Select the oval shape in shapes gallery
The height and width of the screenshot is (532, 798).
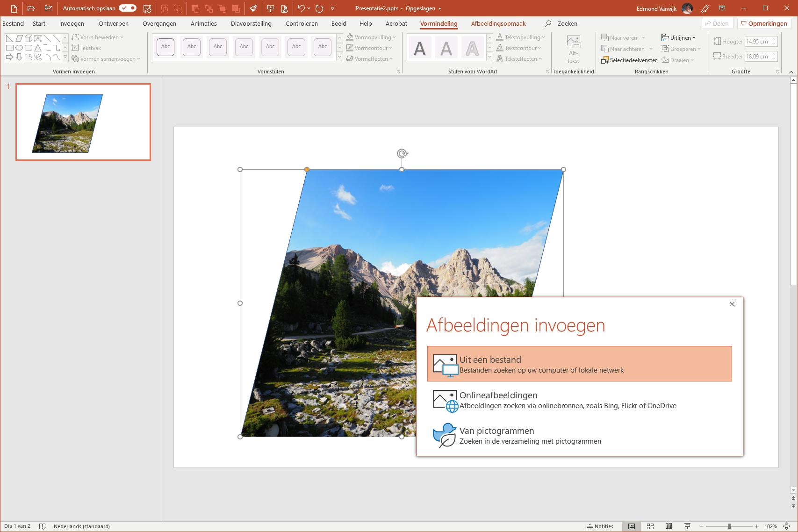click(19, 48)
